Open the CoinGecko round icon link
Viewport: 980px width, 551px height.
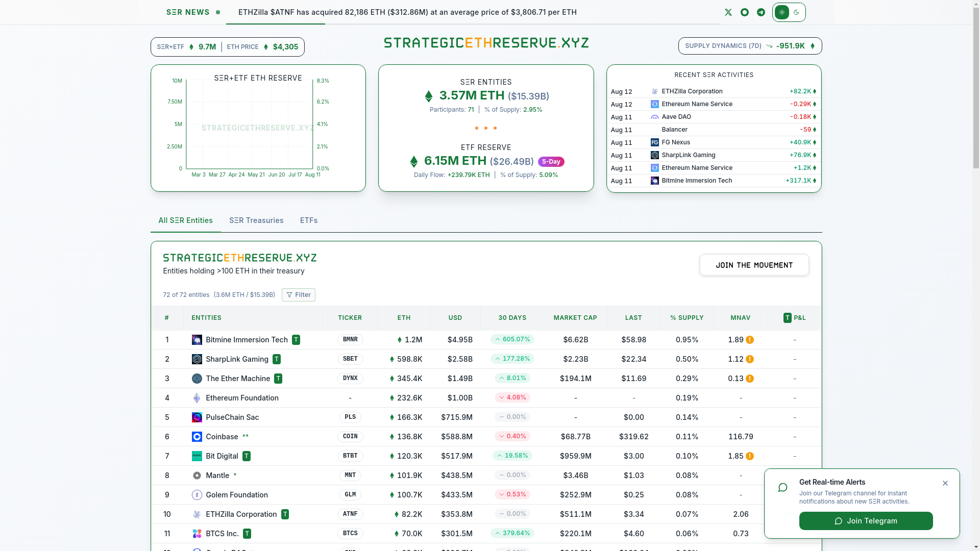point(745,12)
